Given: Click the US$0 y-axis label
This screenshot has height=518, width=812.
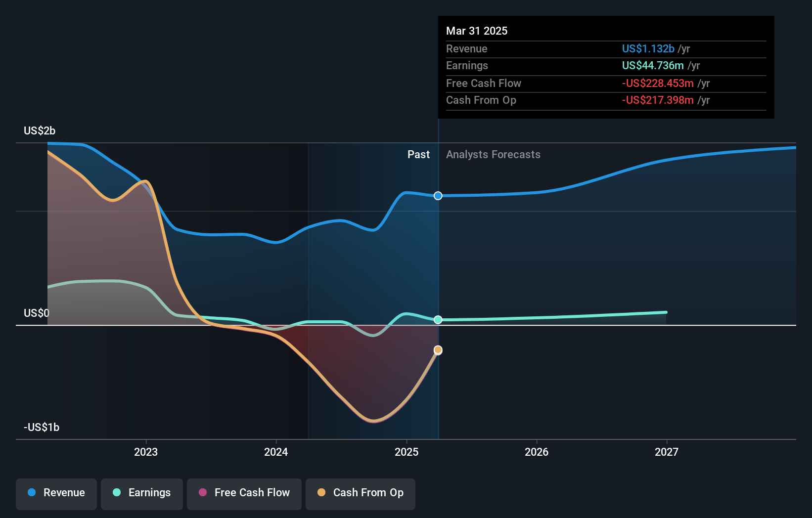Looking at the screenshot, I should tap(37, 313).
